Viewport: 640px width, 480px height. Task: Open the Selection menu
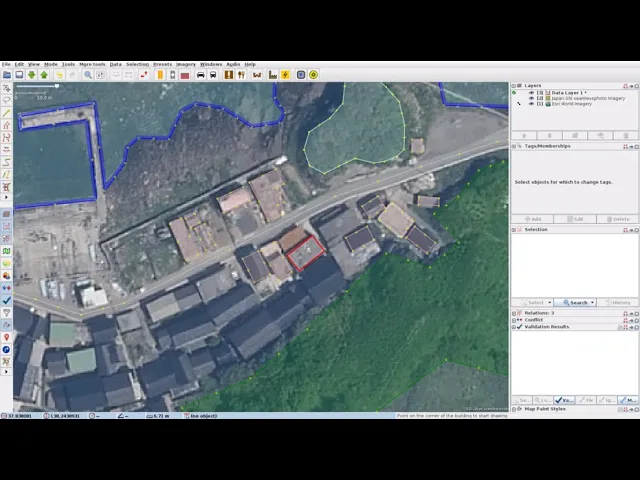[138, 64]
